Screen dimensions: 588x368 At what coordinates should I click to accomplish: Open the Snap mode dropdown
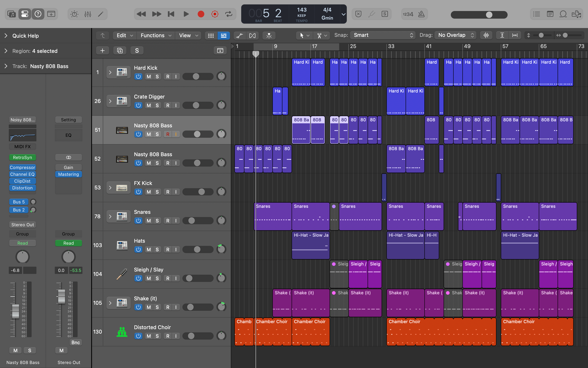click(383, 35)
